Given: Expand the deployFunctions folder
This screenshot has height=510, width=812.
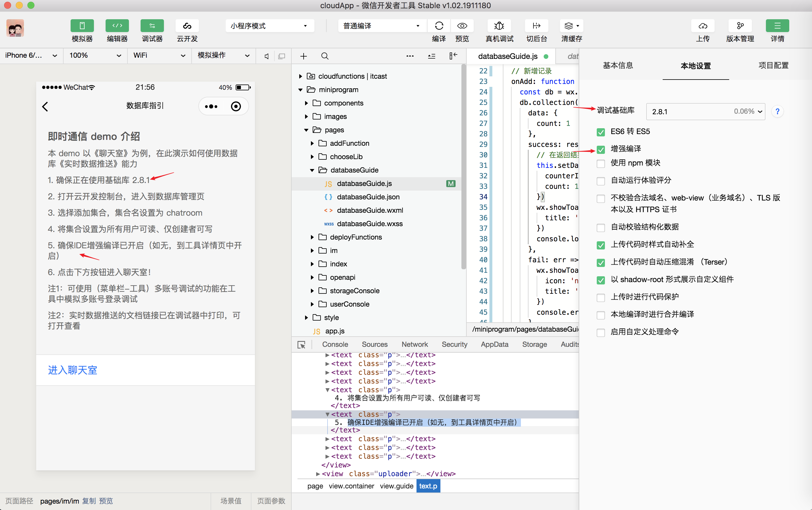Looking at the screenshot, I should pyautogui.click(x=312, y=237).
